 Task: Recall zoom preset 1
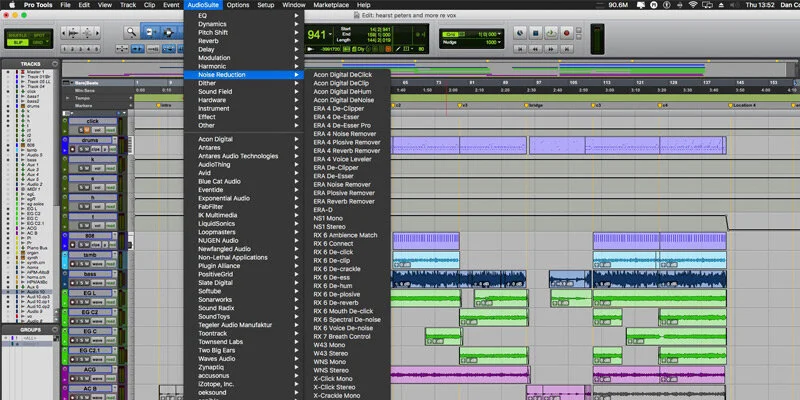point(64,49)
